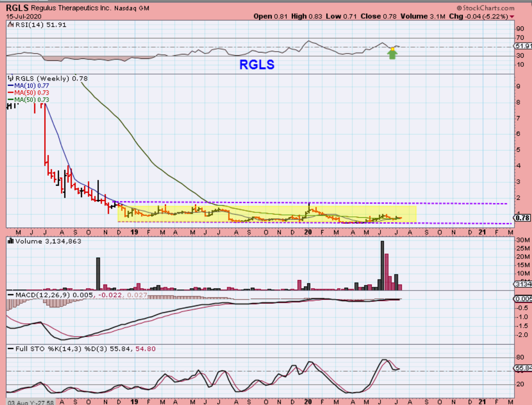This screenshot has width=532, height=405.
Task: Click the 0.78 price tag on right axis
Action: (522, 218)
